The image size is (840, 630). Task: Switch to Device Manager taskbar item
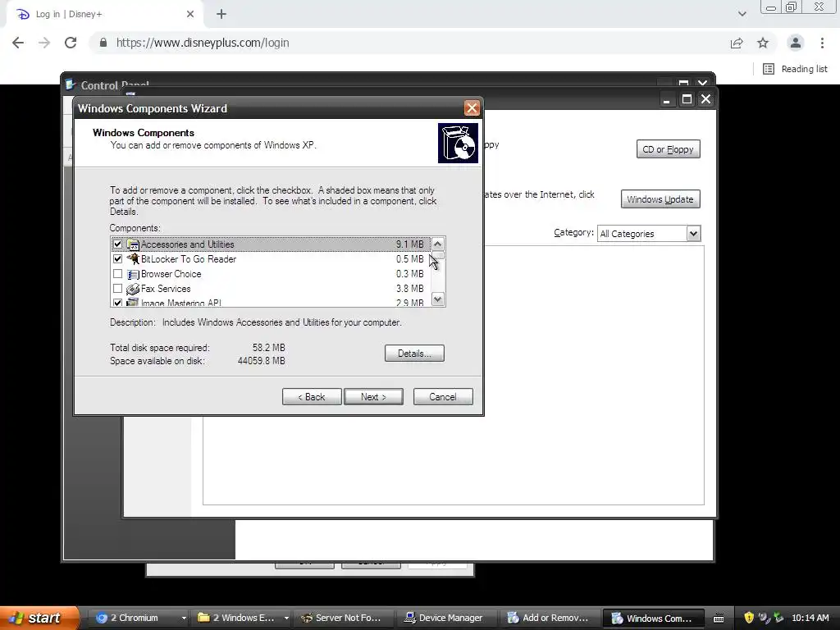(444, 618)
